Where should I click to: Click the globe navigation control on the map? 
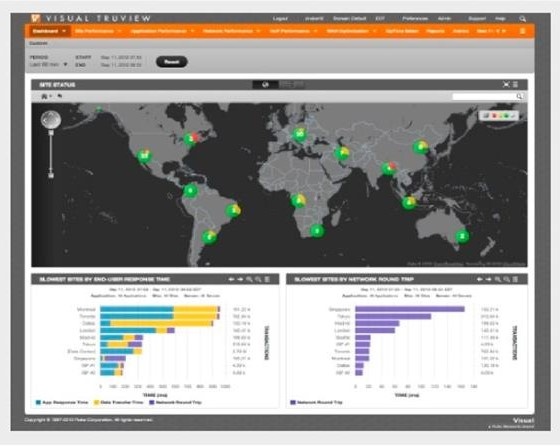(51, 119)
